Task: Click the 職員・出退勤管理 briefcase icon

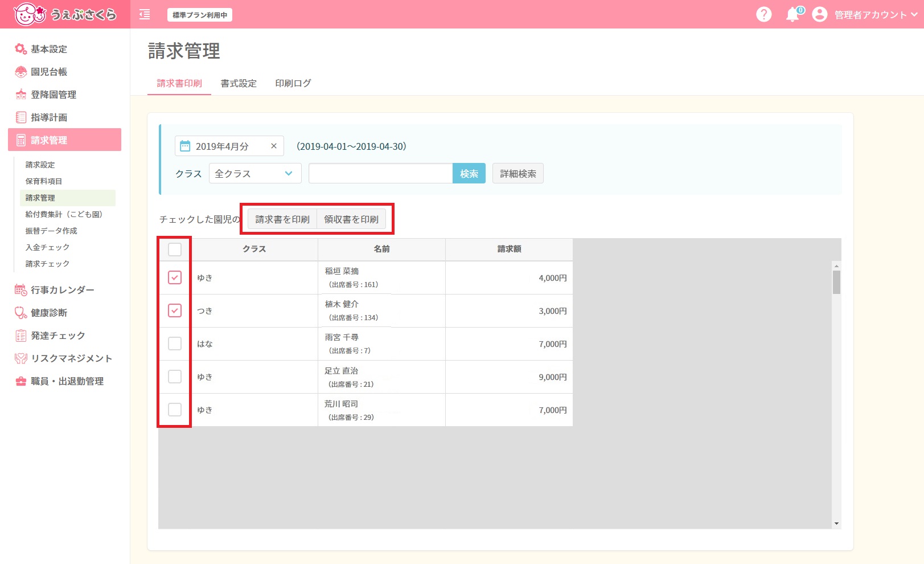Action: point(21,381)
